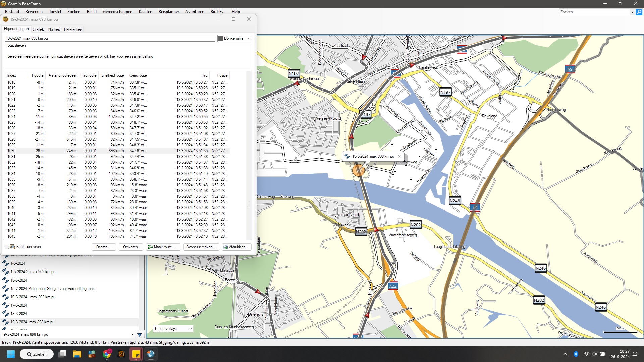Open Task View from the taskbar
This screenshot has width=644, height=362.
(x=62, y=354)
